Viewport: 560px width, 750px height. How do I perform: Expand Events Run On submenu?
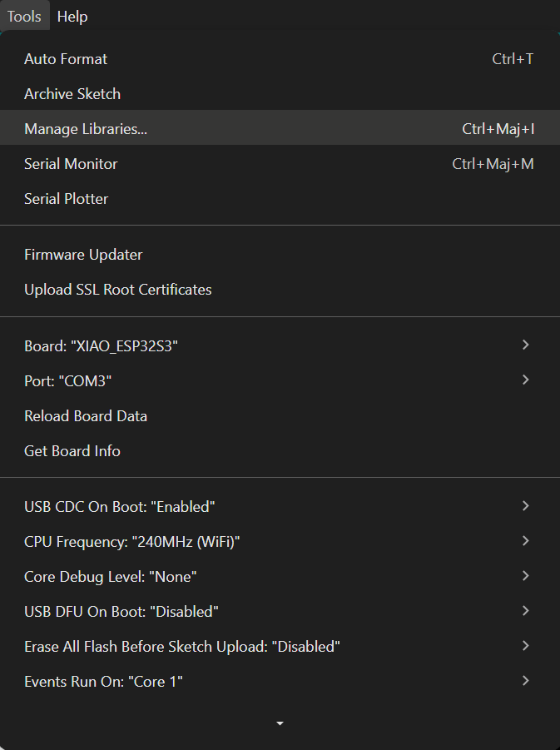point(103,682)
